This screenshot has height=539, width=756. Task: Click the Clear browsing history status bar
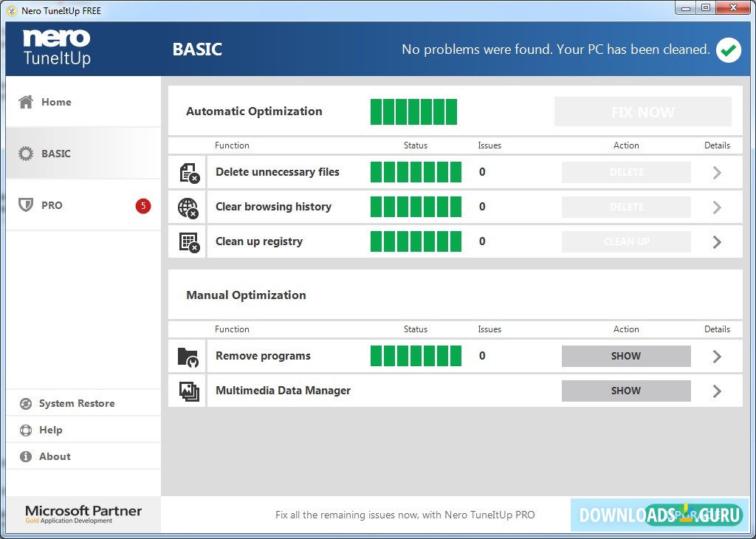tap(416, 207)
